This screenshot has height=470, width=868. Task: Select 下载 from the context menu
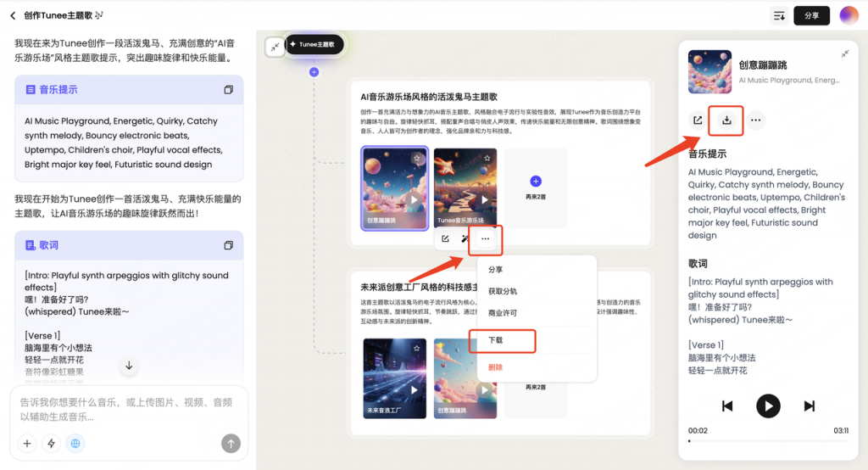pyautogui.click(x=496, y=339)
